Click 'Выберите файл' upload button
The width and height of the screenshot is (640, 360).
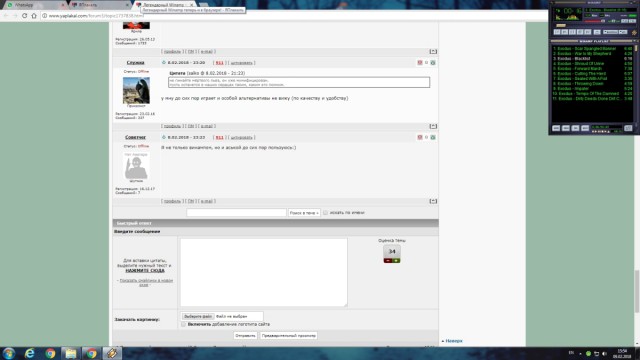198,316
